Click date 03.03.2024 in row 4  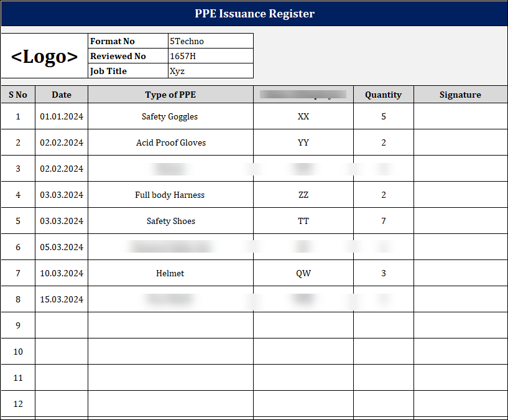[62, 195]
